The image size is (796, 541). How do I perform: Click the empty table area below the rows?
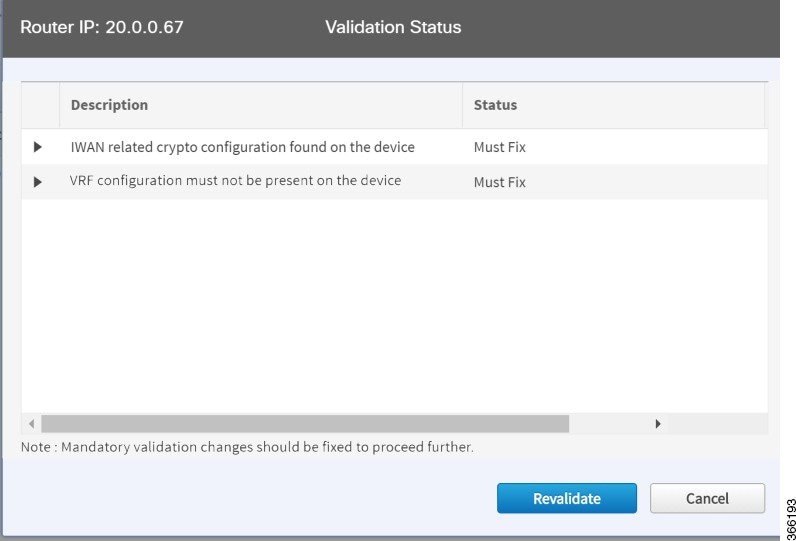[394, 306]
